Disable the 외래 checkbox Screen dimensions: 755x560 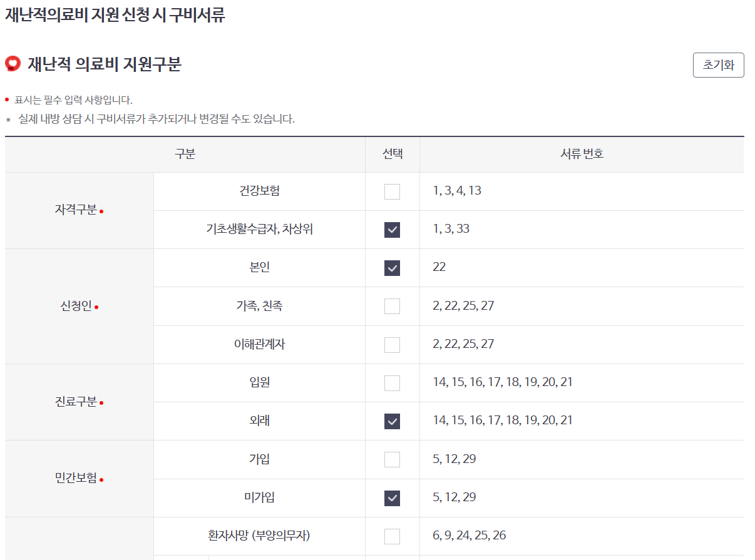point(392,421)
